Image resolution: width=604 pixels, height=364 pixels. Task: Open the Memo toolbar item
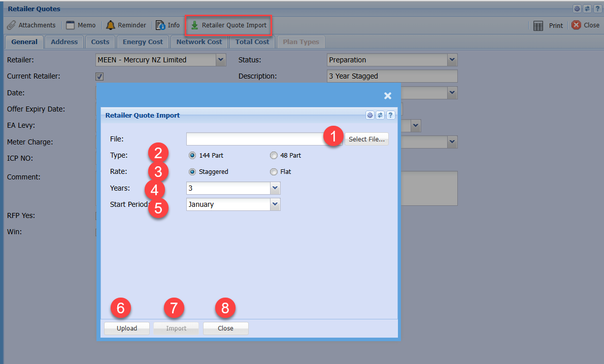click(x=81, y=25)
